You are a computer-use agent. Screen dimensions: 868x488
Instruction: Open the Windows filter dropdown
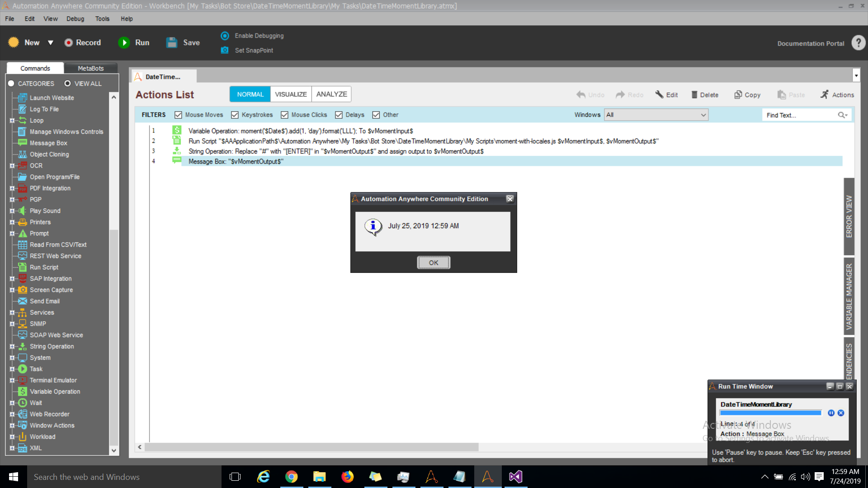(656, 115)
